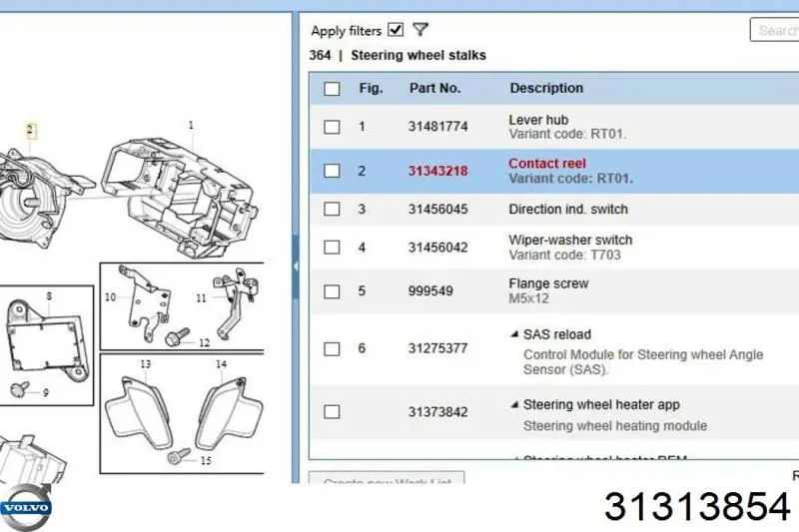Viewport: 799px width, 532px height.
Task: Click the Description column header
Action: tap(546, 88)
